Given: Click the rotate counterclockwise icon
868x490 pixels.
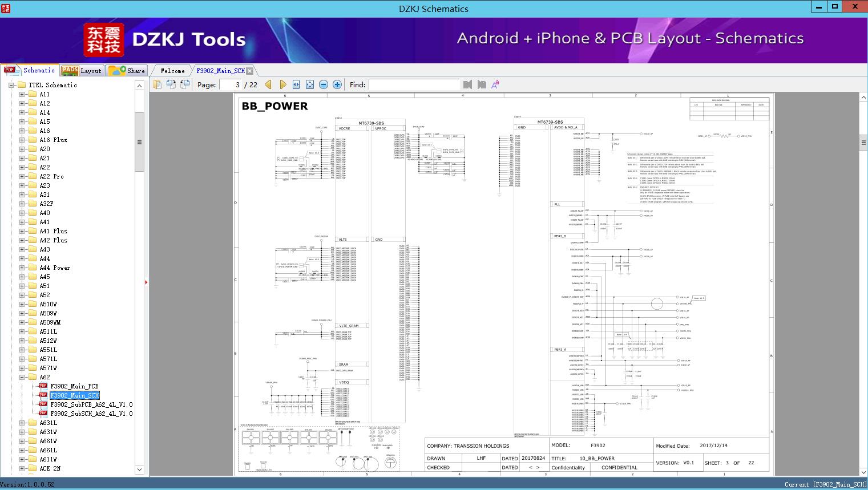Looking at the screenshot, I should pos(171,84).
